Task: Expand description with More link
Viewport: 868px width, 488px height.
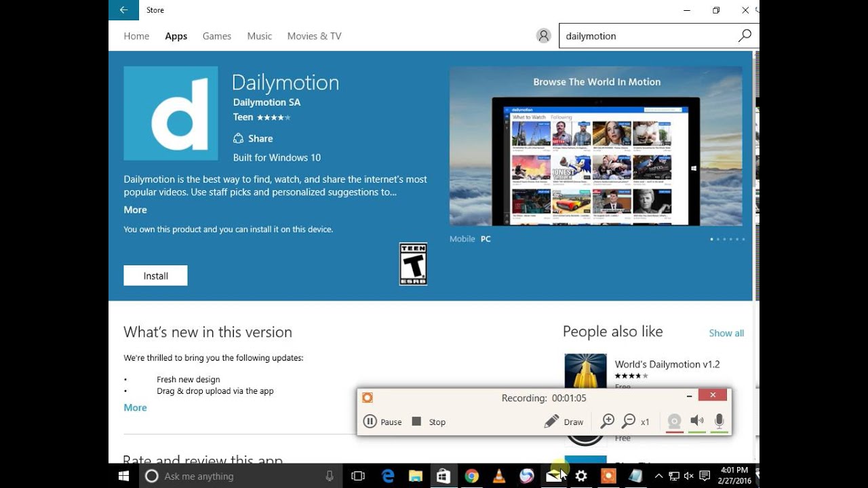Action: 135,209
